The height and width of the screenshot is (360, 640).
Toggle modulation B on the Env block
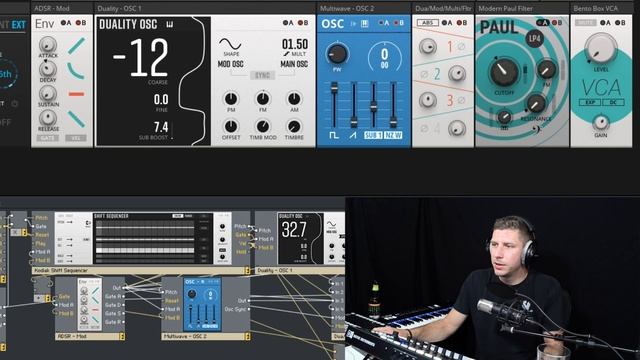pos(81,23)
